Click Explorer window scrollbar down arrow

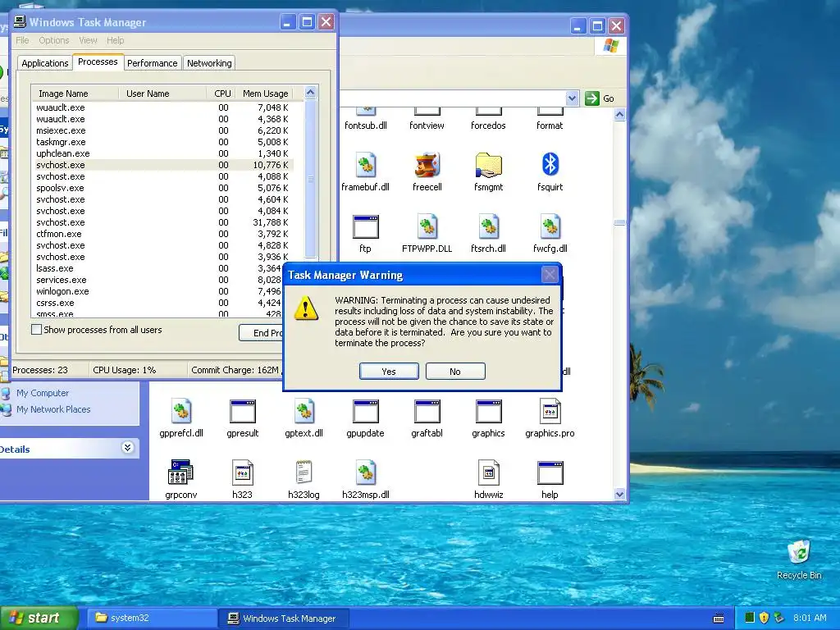pos(620,495)
